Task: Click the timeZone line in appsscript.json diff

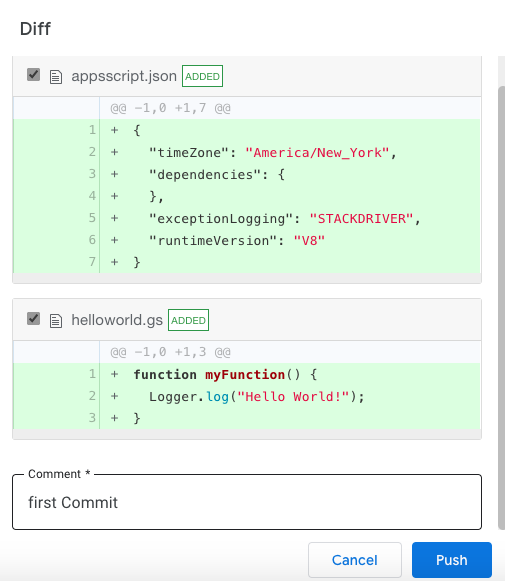Action: click(247, 152)
